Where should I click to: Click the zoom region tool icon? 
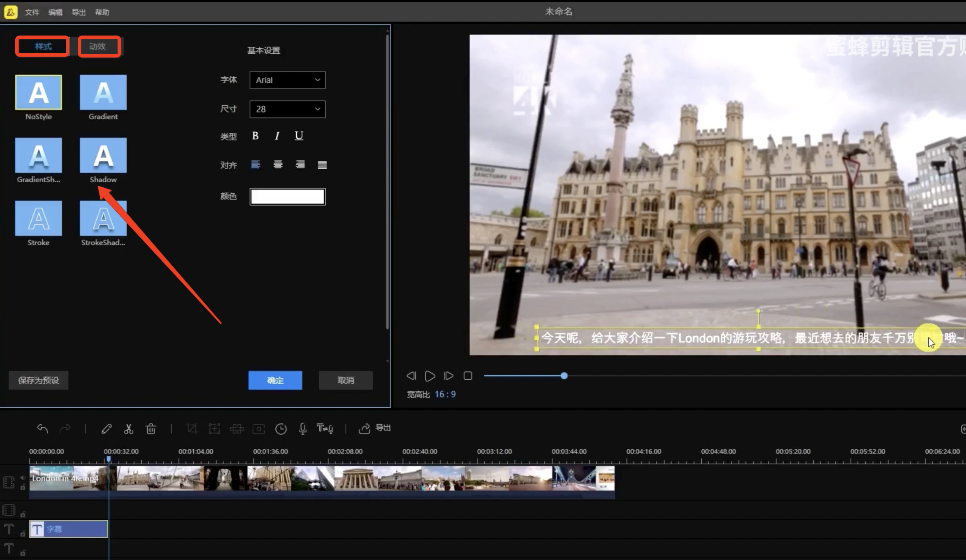[x=214, y=429]
